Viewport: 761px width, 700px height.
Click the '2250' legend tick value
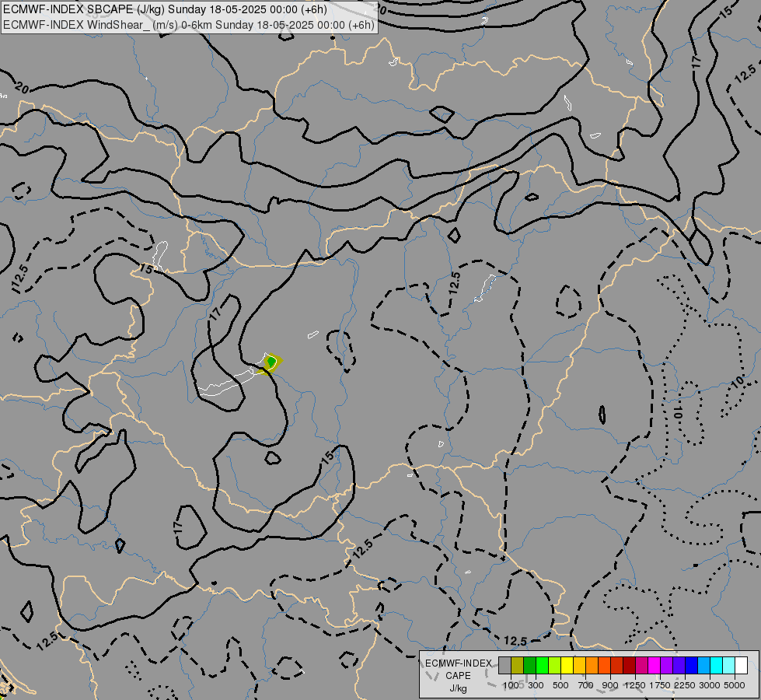click(684, 685)
